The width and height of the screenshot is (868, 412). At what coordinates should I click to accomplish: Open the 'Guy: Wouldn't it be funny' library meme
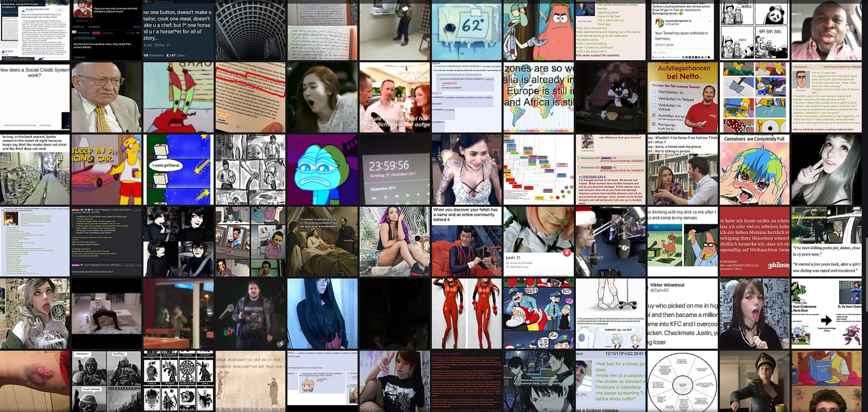pyautogui.click(x=682, y=170)
